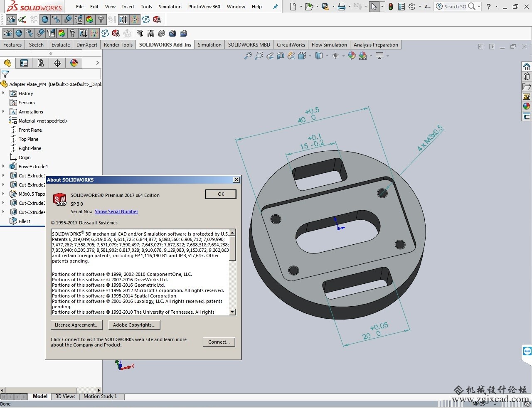
Task: Switch to the PropertyManager tab icon
Action: coord(24,63)
